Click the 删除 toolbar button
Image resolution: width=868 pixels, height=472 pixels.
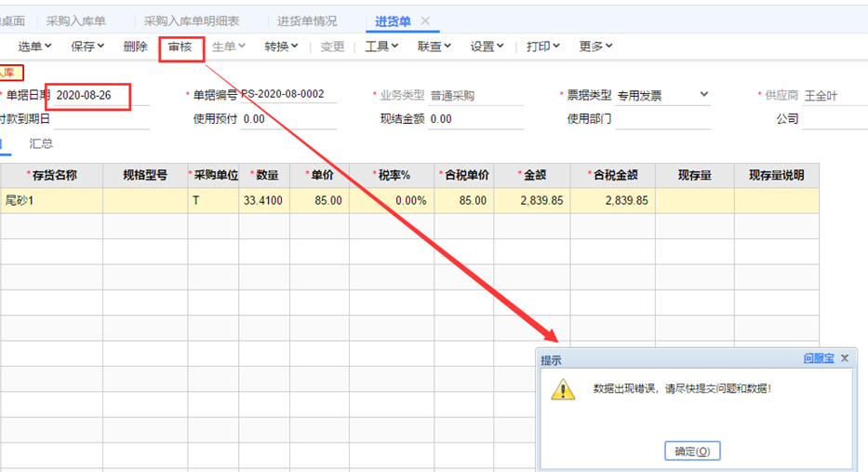[135, 47]
